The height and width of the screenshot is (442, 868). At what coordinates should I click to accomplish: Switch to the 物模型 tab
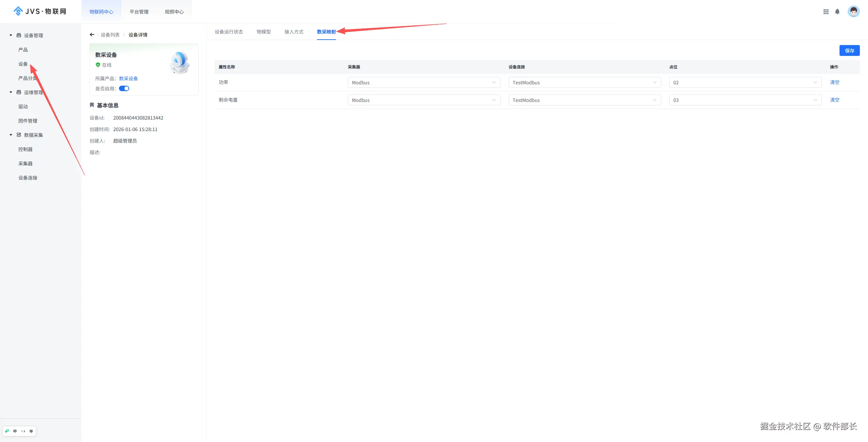tap(263, 32)
